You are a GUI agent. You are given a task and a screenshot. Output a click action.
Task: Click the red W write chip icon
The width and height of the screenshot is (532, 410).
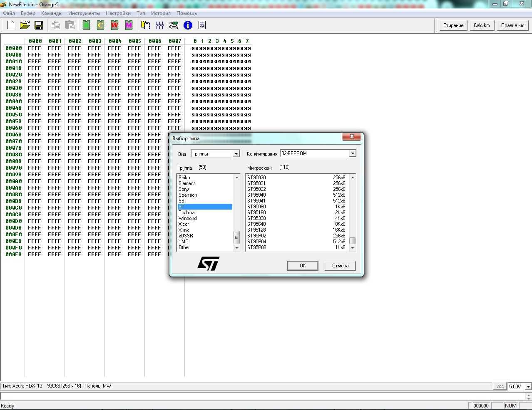(114, 25)
